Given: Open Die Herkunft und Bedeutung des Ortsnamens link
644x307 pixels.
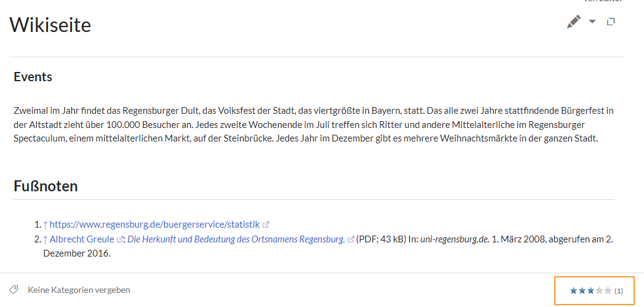Looking at the screenshot, I should 236,239.
